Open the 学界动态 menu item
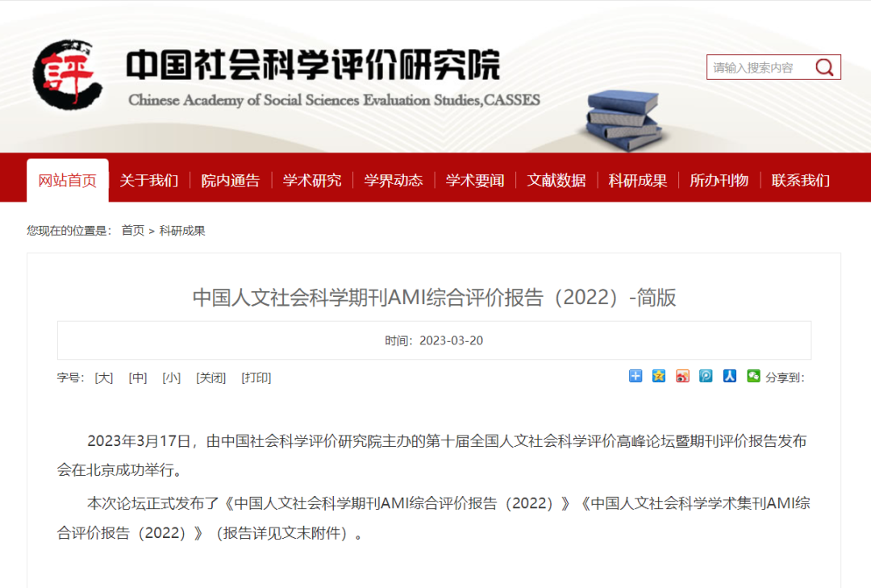The height and width of the screenshot is (588, 871). tap(394, 180)
